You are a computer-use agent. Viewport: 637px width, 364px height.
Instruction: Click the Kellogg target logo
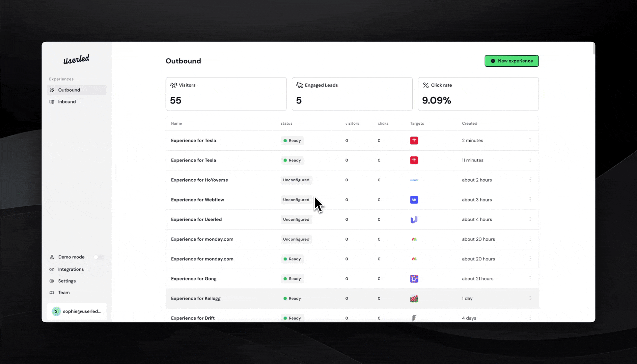pos(414,299)
